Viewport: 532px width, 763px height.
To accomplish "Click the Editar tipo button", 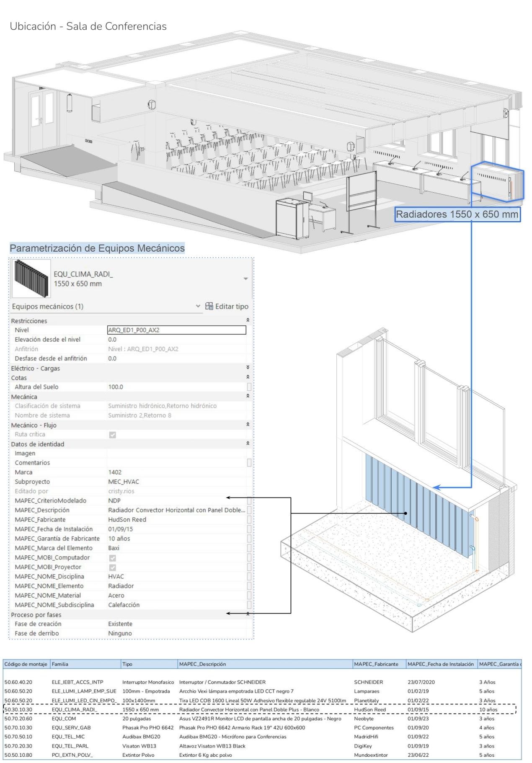I will pyautogui.click(x=226, y=306).
